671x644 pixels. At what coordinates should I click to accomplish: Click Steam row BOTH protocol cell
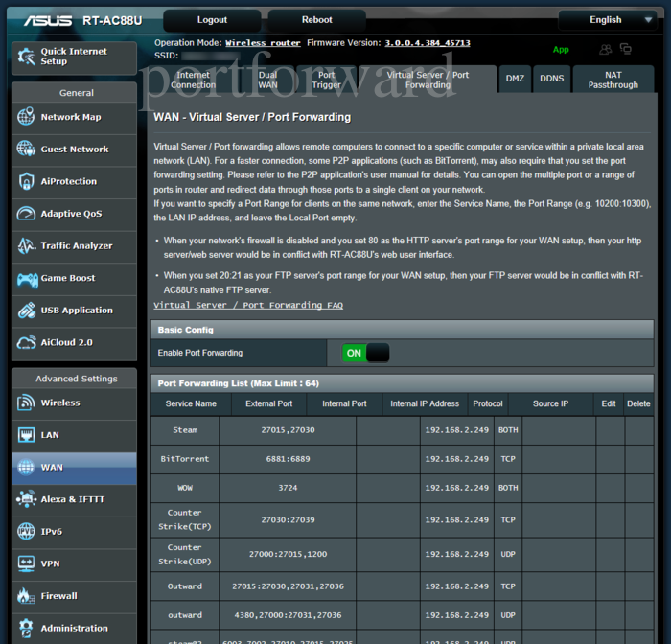point(508,430)
